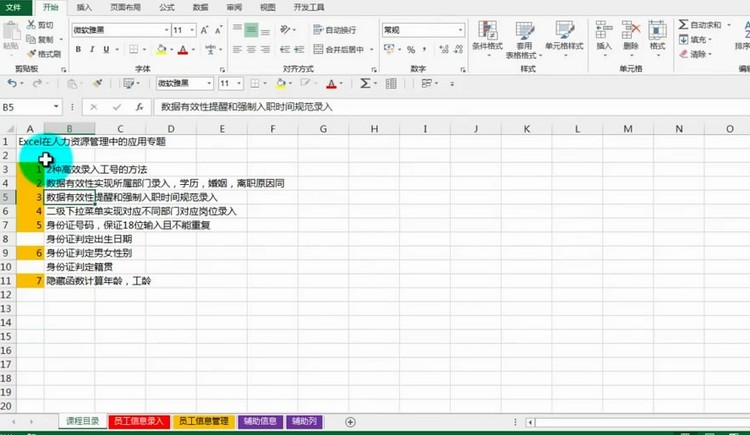
Task: Toggle middle vertical alignment
Action: click(251, 30)
